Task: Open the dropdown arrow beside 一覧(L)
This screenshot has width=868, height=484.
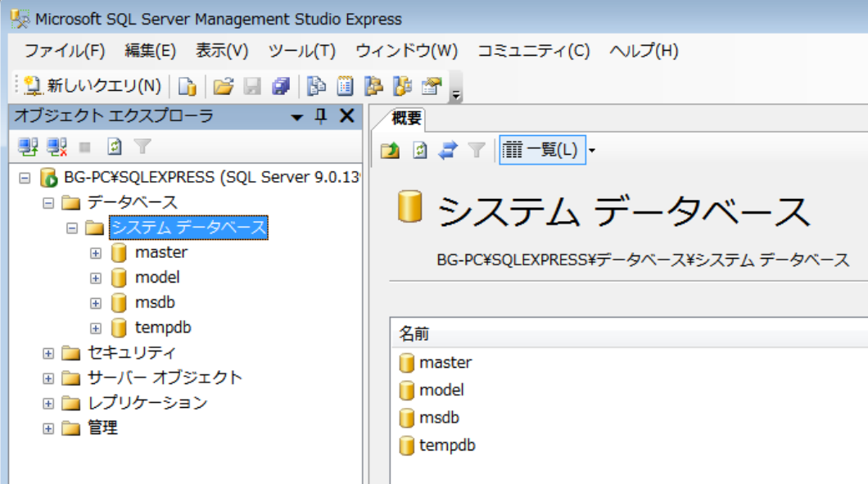Action: tap(592, 150)
